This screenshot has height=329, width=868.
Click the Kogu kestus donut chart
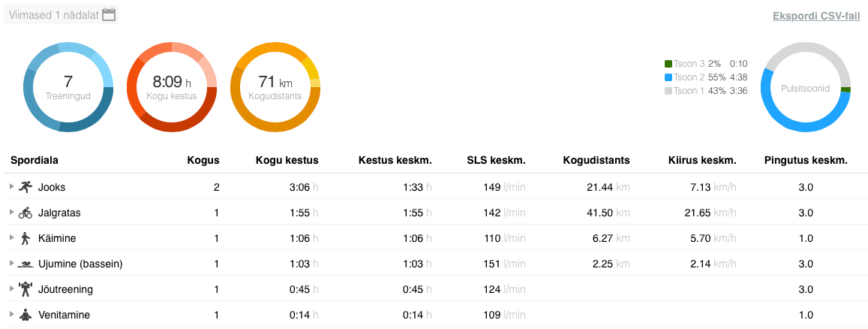pos(172,87)
